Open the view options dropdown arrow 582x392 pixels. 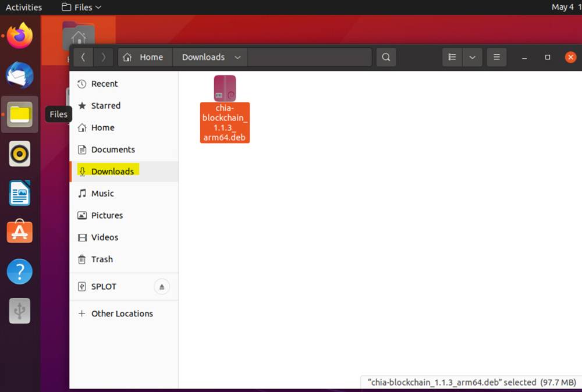pos(472,57)
